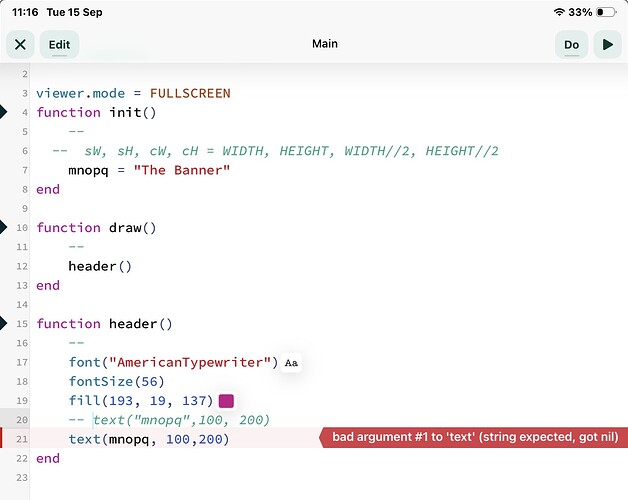The width and height of the screenshot is (628, 500).
Task: Collapse the header() function fold arrow
Action: pos(3,323)
